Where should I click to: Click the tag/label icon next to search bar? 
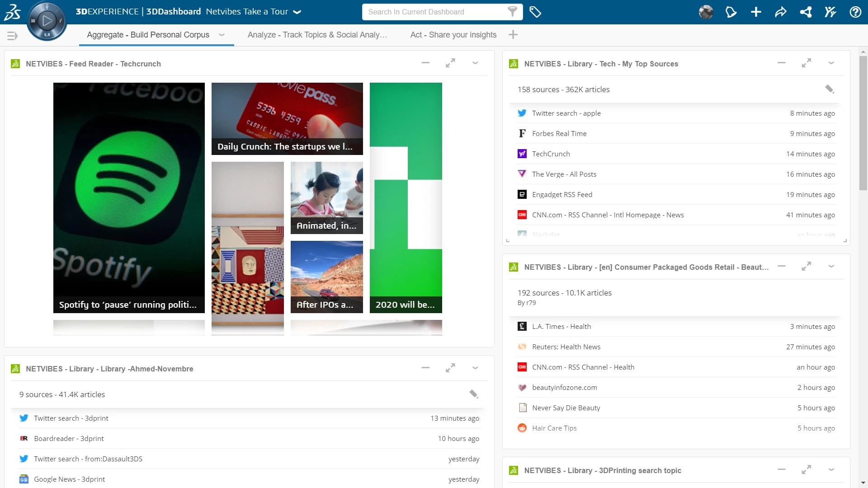pos(536,12)
